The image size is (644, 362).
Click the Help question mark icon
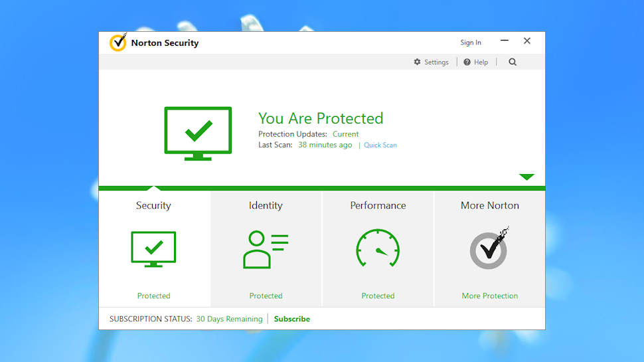(x=467, y=62)
